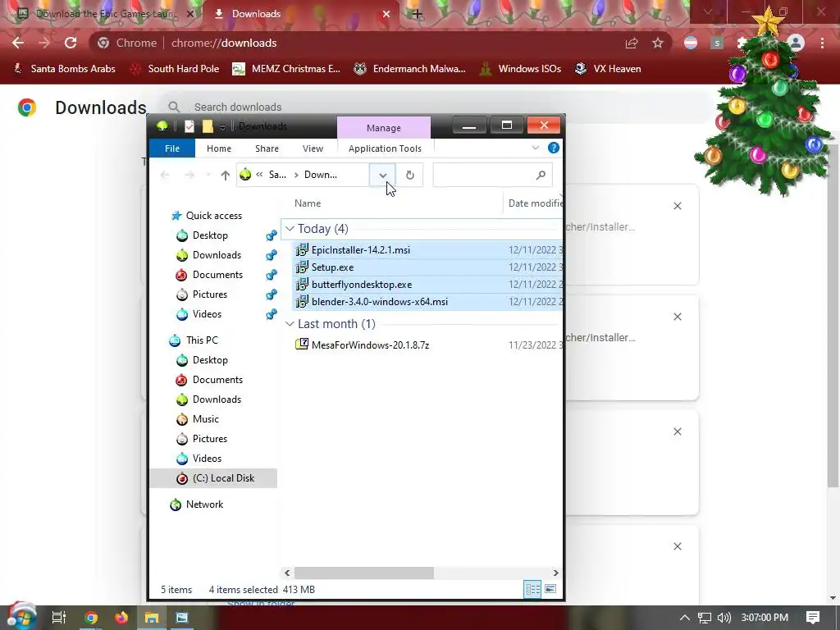Click the Chrome share page icon
This screenshot has width=840, height=630.
click(632, 43)
